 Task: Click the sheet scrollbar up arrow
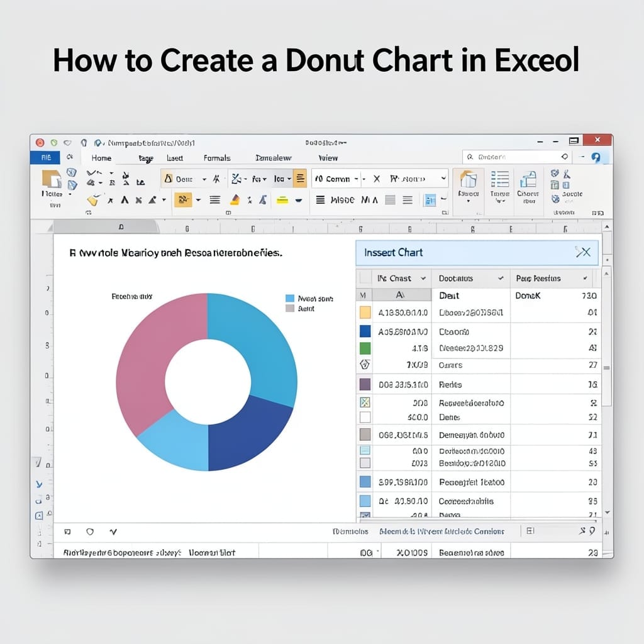pos(607,226)
